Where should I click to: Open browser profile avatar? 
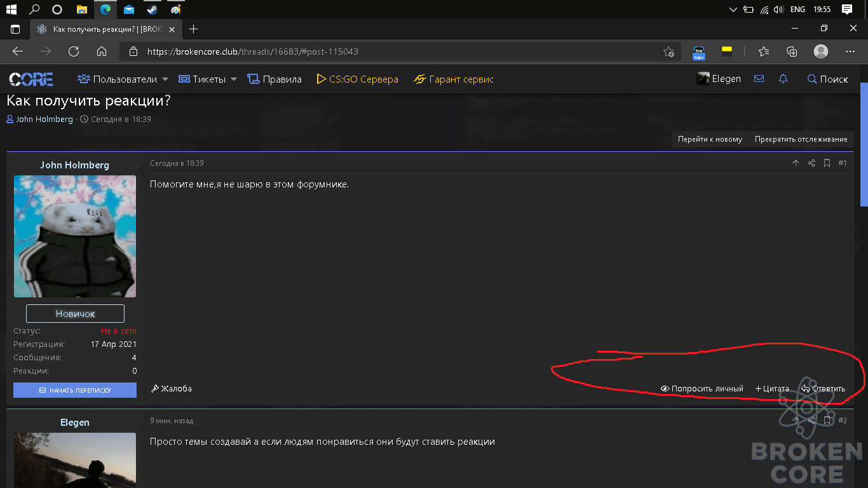(x=821, y=51)
